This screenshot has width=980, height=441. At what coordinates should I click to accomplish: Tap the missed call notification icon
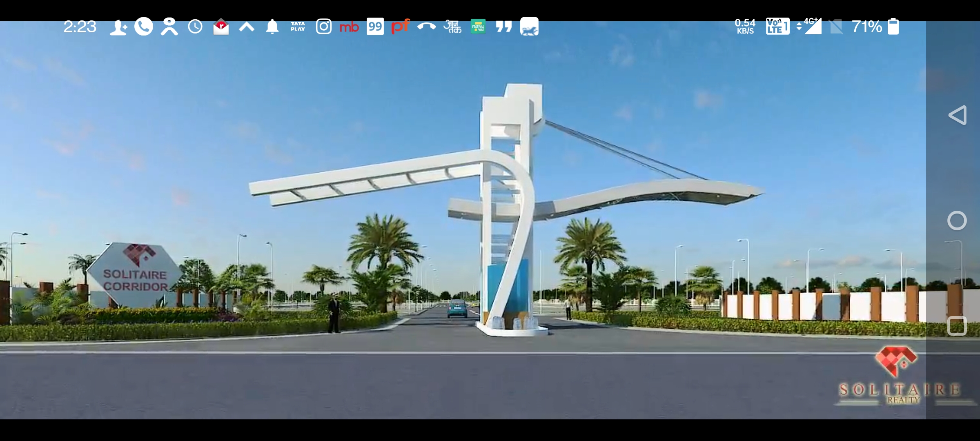click(427, 27)
